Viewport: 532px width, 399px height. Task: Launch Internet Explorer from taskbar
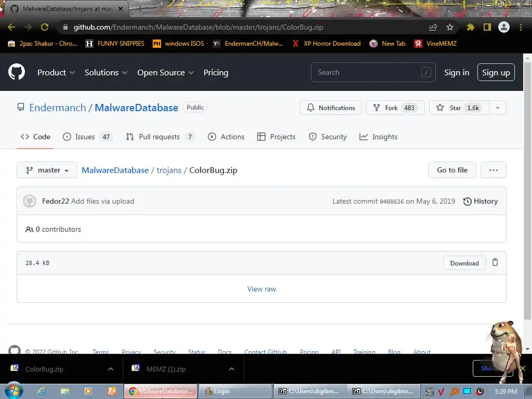pyautogui.click(x=42, y=391)
